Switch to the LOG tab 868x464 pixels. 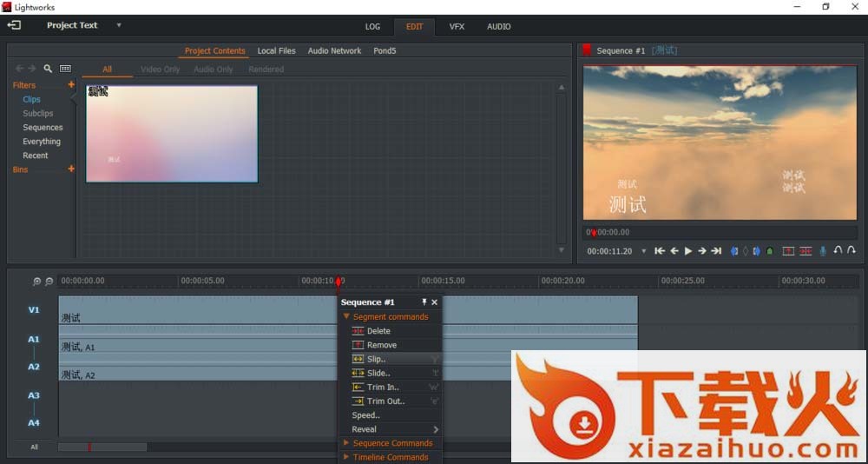click(372, 27)
